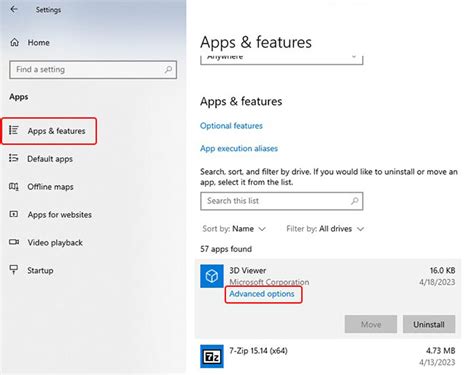The width and height of the screenshot is (474, 375).
Task: Click the Video playback camera icon
Action: pyautogui.click(x=14, y=242)
